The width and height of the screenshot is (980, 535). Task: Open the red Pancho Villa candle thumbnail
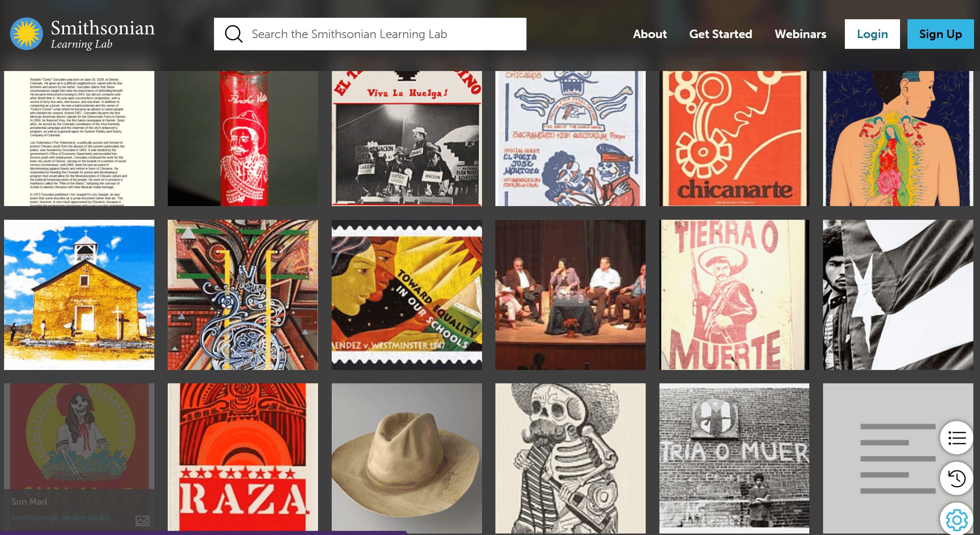(x=243, y=138)
